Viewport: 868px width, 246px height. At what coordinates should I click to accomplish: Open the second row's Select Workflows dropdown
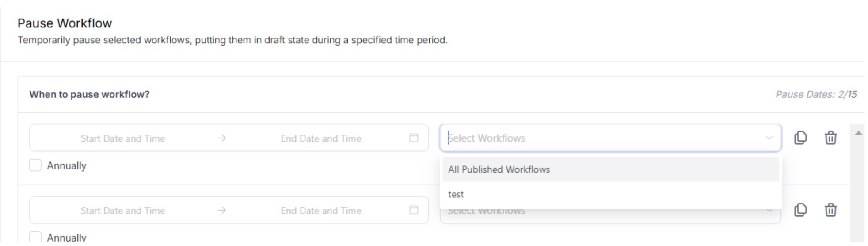[610, 217]
